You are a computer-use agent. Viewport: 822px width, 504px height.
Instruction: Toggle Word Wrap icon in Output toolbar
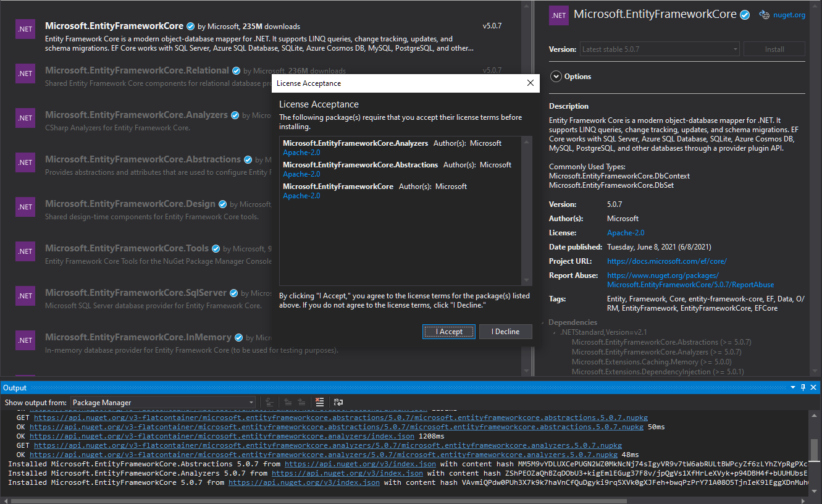click(339, 403)
